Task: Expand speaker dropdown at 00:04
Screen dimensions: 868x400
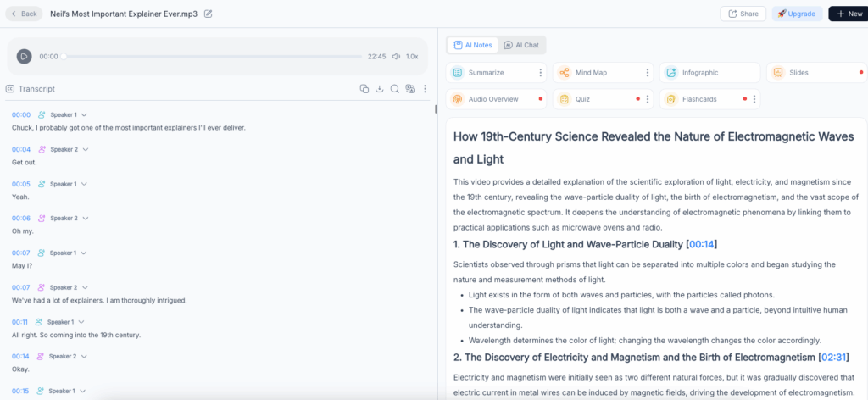Action: click(x=86, y=149)
